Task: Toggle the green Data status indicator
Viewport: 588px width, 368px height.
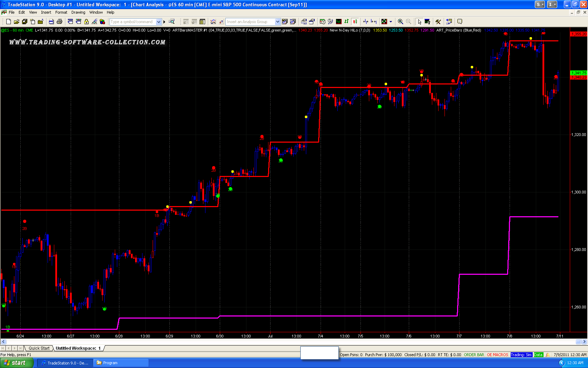Action: (x=538, y=355)
